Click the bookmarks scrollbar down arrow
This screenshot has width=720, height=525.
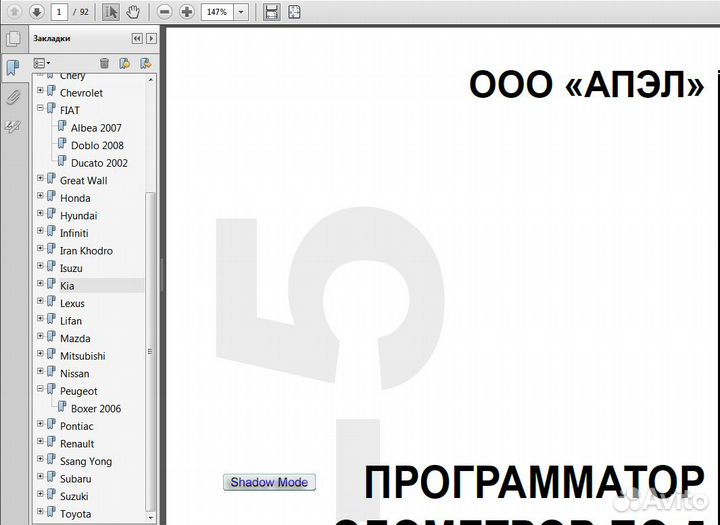(151, 517)
